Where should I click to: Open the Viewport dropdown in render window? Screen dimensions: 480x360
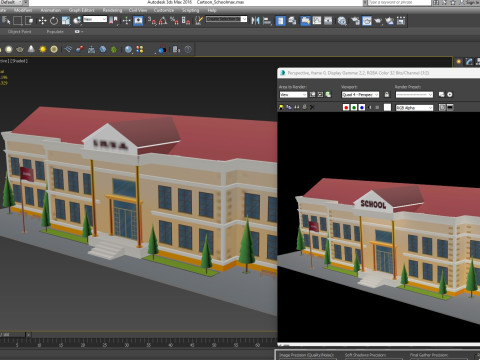point(360,95)
